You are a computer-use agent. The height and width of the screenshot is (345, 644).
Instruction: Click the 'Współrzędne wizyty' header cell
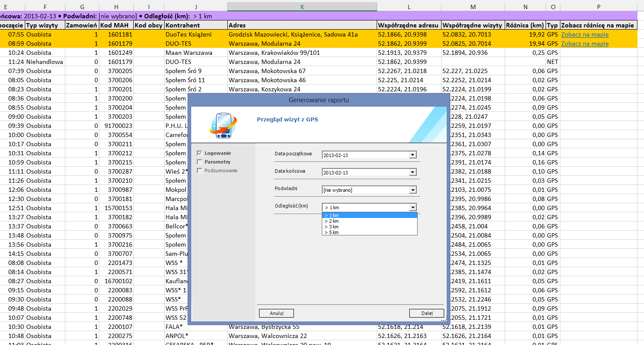click(x=473, y=25)
